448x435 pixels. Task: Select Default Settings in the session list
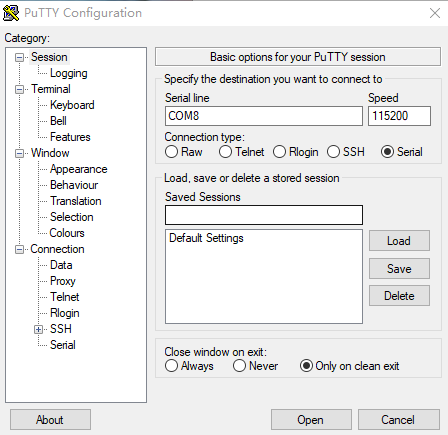206,238
